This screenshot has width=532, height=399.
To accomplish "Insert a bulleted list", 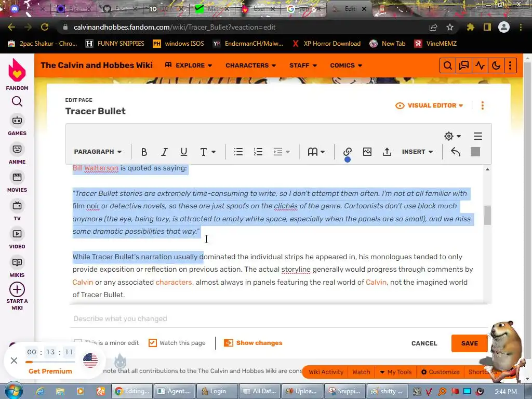I will pyautogui.click(x=238, y=152).
